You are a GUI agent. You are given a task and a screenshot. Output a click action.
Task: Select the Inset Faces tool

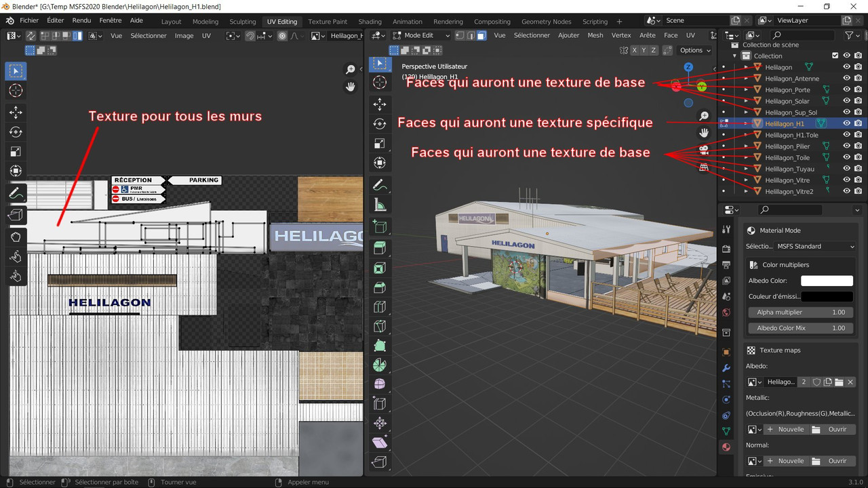click(x=380, y=268)
